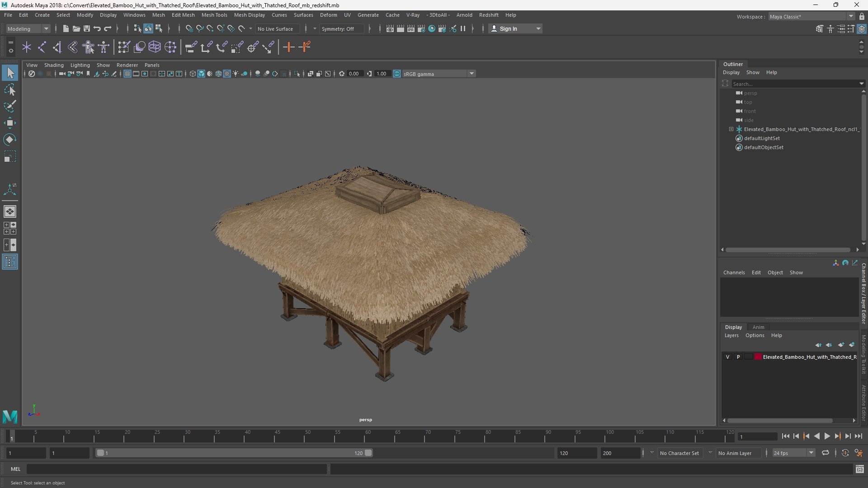Open the Channels menu in Channel Box

point(734,272)
